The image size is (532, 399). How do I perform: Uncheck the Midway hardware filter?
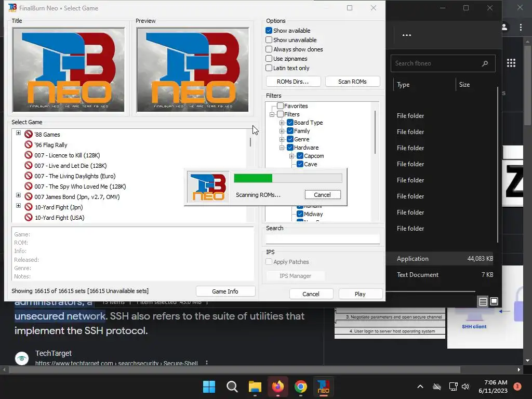pyautogui.click(x=300, y=214)
